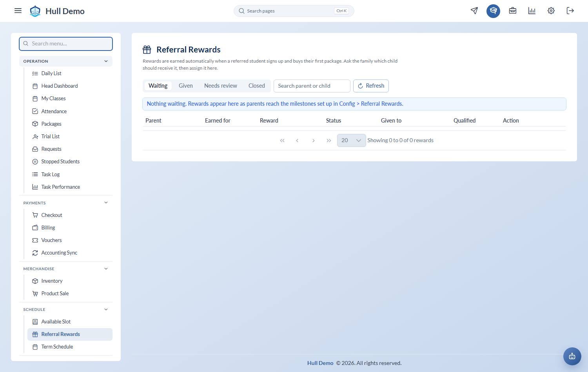Click the briefcase icon in header
Image resolution: width=588 pixels, height=372 pixels.
click(512, 11)
